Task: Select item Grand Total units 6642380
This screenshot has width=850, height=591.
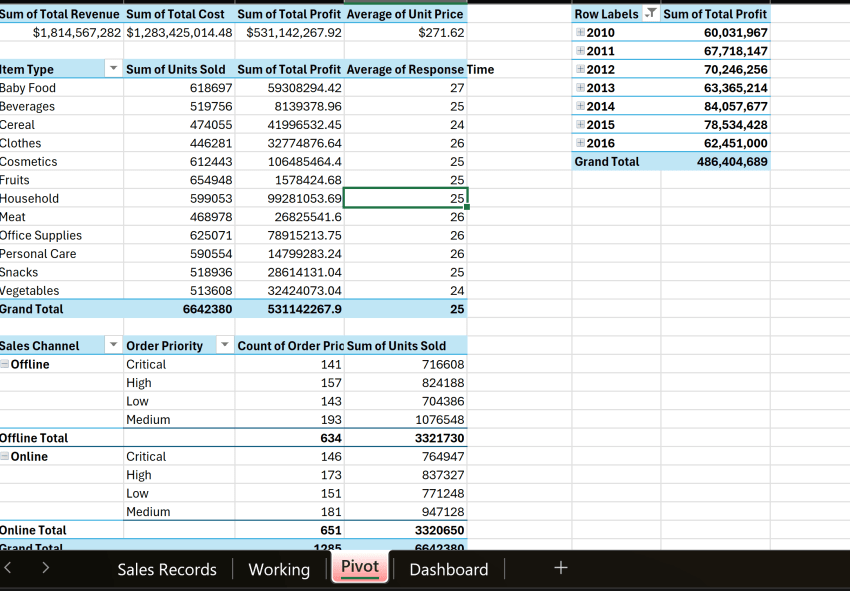Action: (x=179, y=309)
